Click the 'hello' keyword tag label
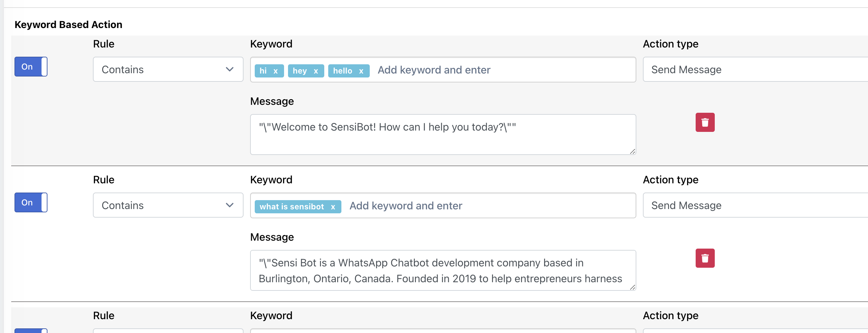868x333 pixels. (342, 71)
